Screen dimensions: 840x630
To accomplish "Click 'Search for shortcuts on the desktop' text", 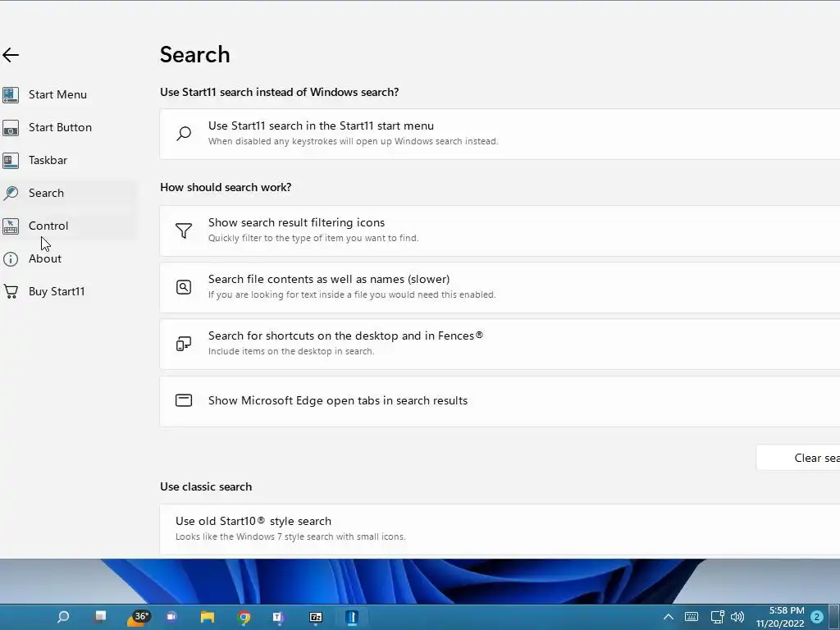I will [x=345, y=336].
